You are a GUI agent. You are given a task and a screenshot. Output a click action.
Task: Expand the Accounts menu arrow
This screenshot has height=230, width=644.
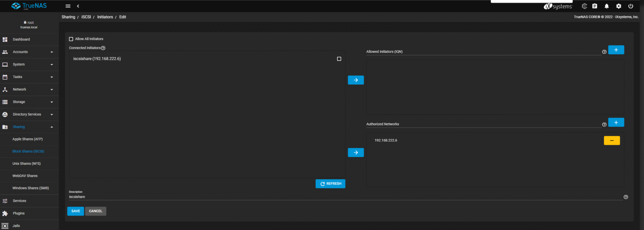(52, 52)
